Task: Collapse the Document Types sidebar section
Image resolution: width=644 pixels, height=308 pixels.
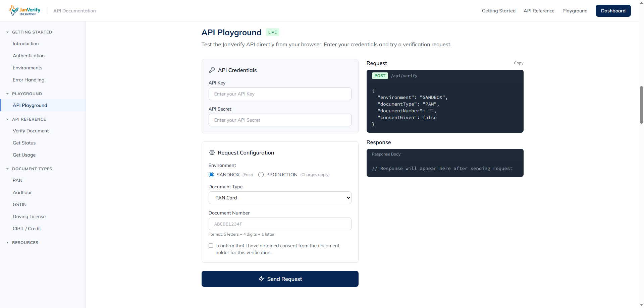Action: pos(7,169)
